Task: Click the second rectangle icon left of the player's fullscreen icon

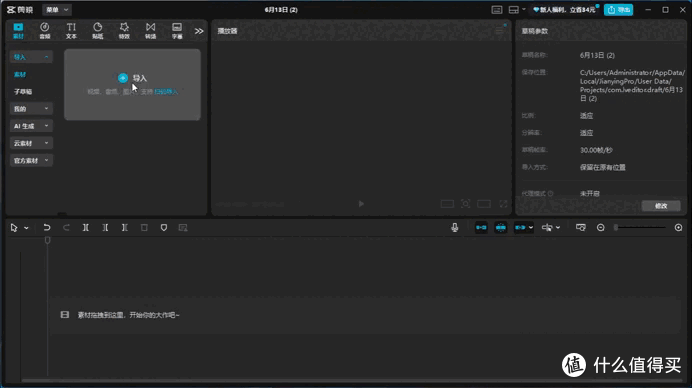Action: click(484, 203)
